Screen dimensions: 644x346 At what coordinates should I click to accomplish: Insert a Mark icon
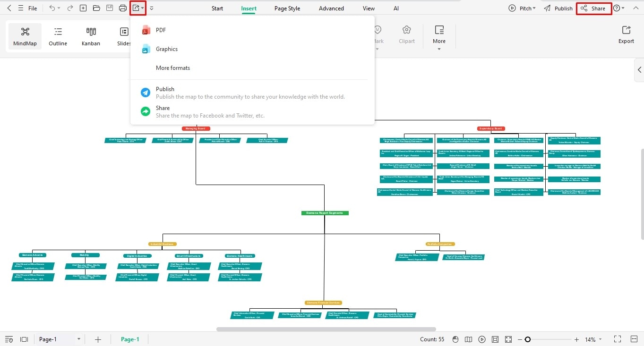378,35
